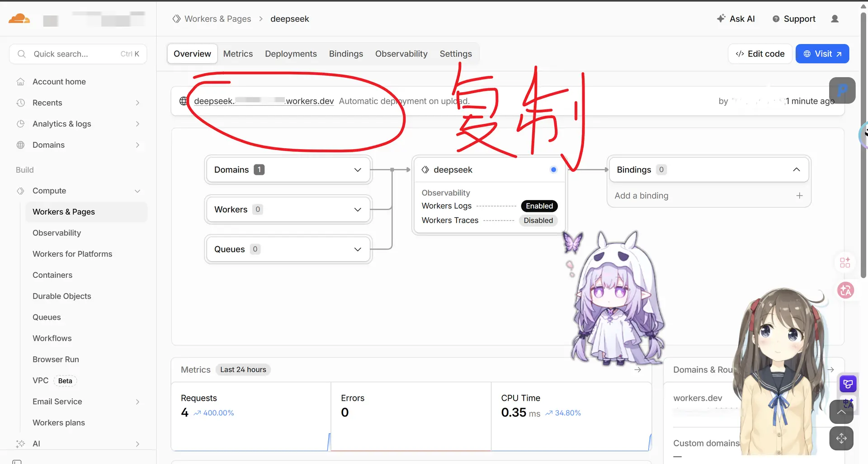The width and height of the screenshot is (868, 464).
Task: Expand the Analytics & logs sidebar section
Action: 137,124
